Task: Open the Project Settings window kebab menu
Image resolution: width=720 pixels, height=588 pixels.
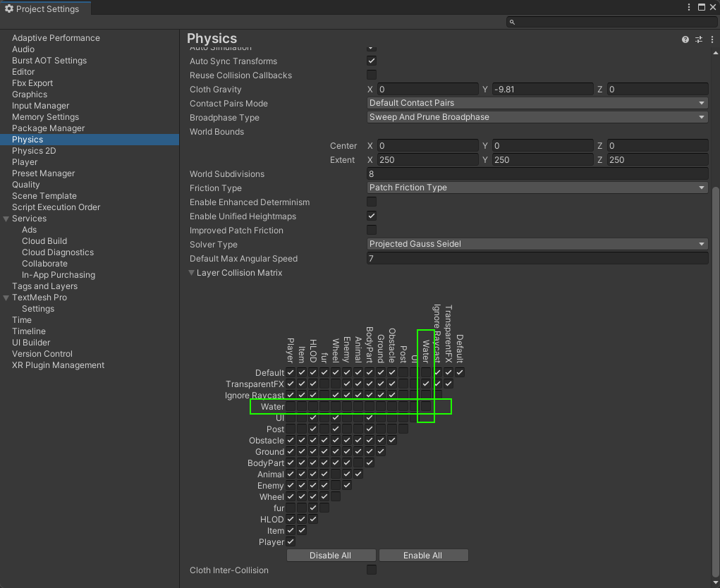Action: click(x=689, y=7)
